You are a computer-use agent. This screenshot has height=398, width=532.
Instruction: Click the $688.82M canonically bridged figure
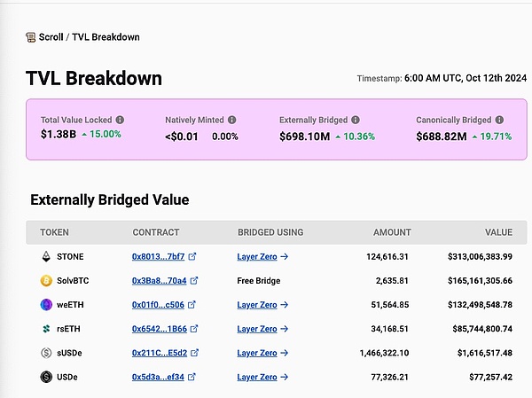point(442,137)
